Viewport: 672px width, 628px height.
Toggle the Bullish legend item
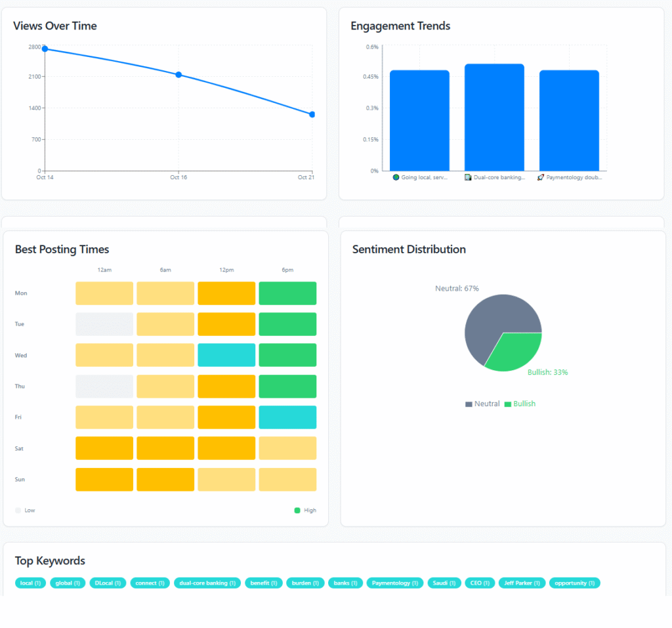click(520, 404)
